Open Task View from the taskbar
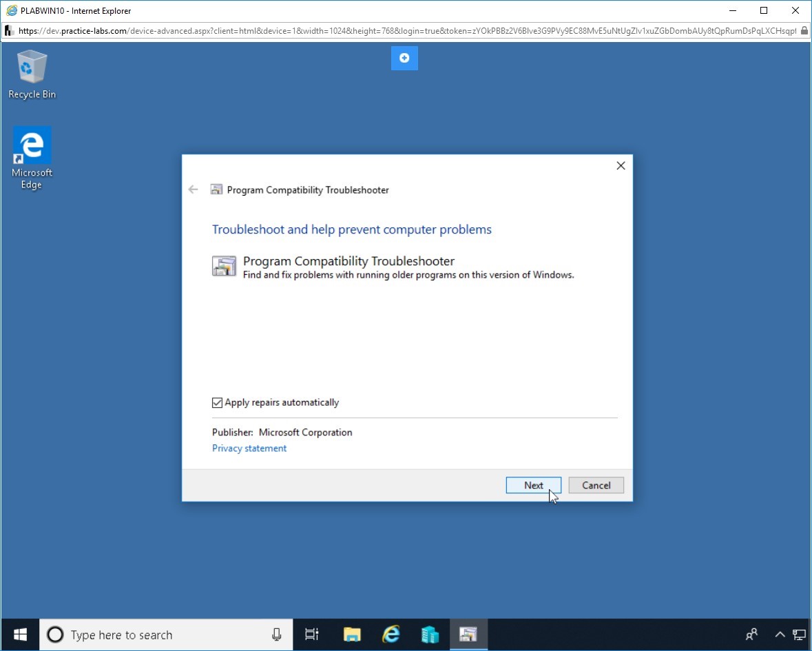 312,634
